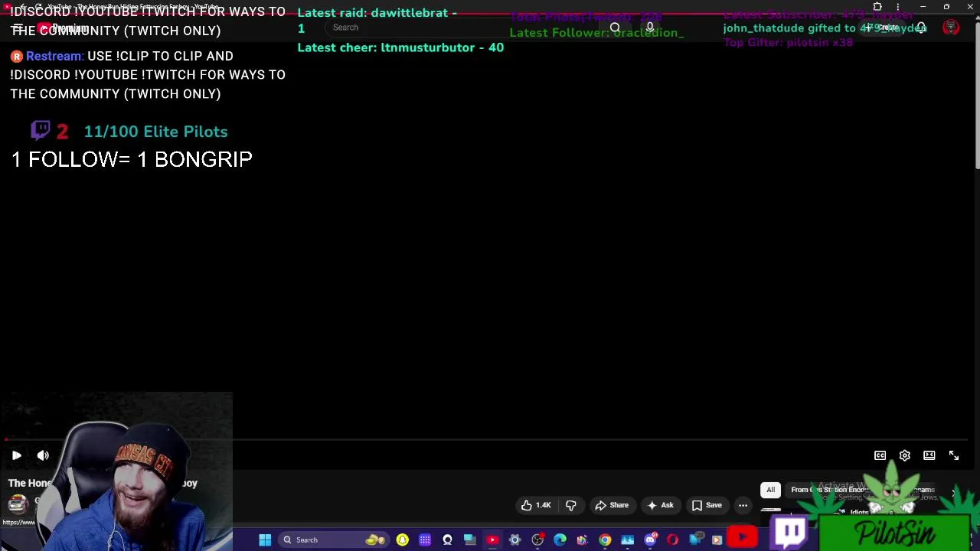Dislike the video
The image size is (980, 551).
(570, 505)
